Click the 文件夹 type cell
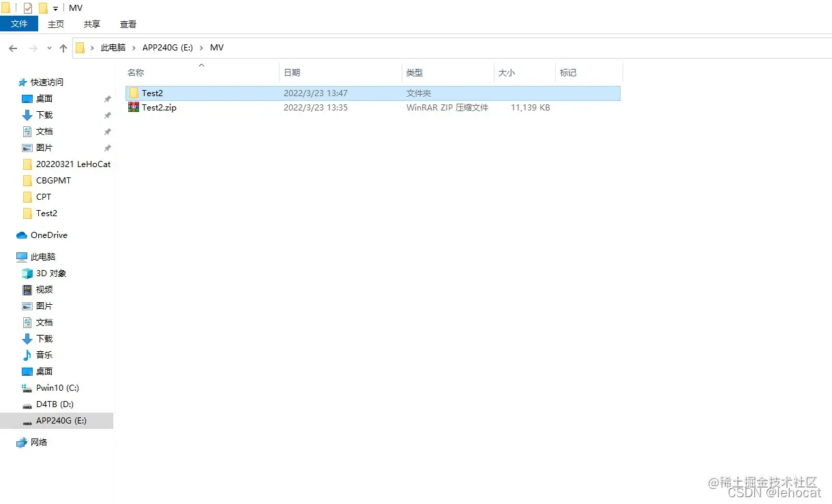This screenshot has width=832, height=504. 419,93
